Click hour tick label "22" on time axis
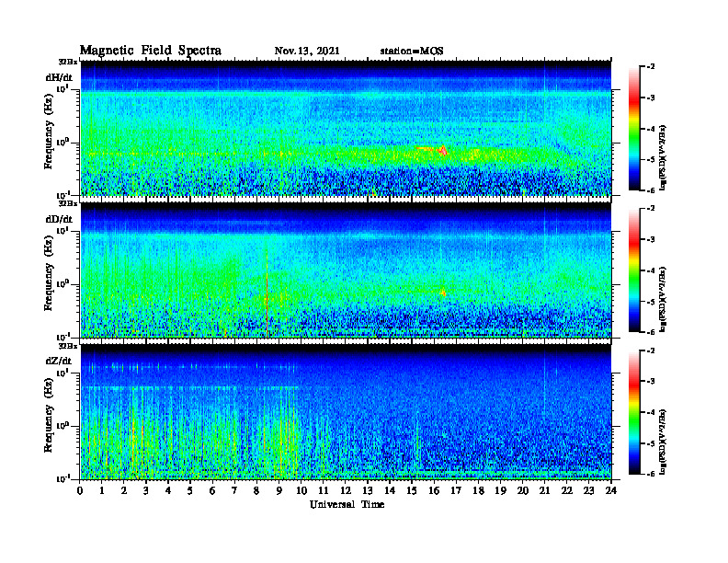Screen dimensions: 728x563 (566, 491)
